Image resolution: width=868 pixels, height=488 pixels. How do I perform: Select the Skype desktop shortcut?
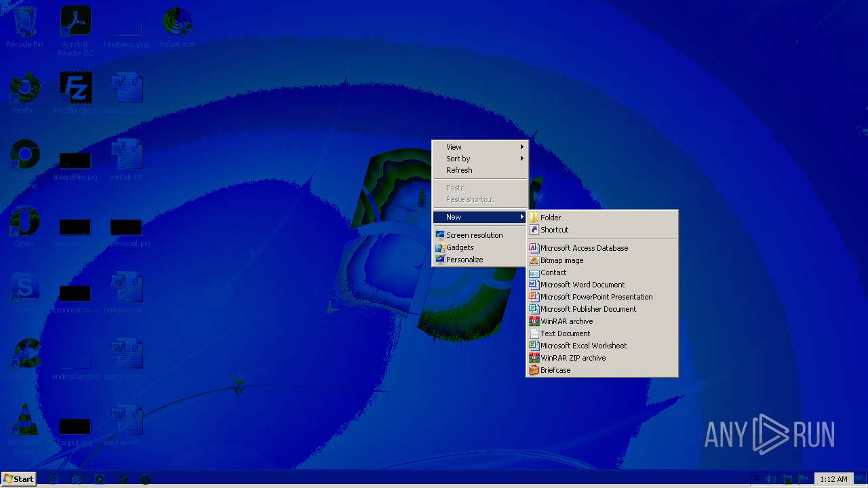24,293
